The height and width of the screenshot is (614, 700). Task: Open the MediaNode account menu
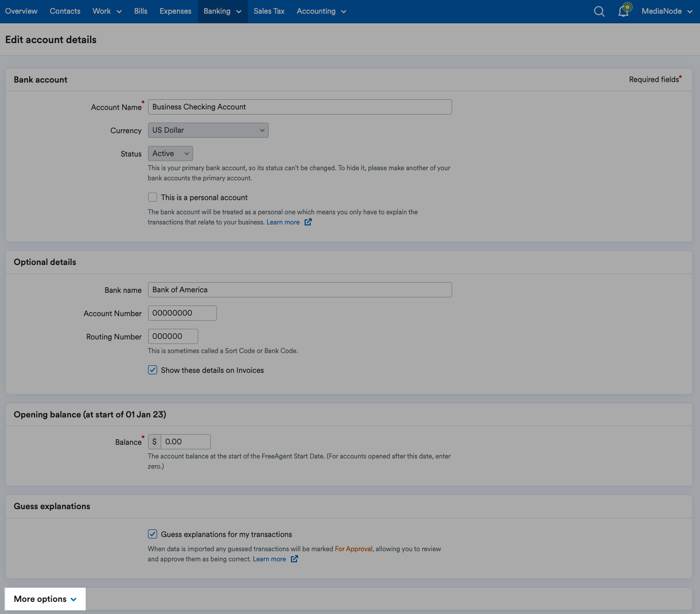click(x=667, y=11)
